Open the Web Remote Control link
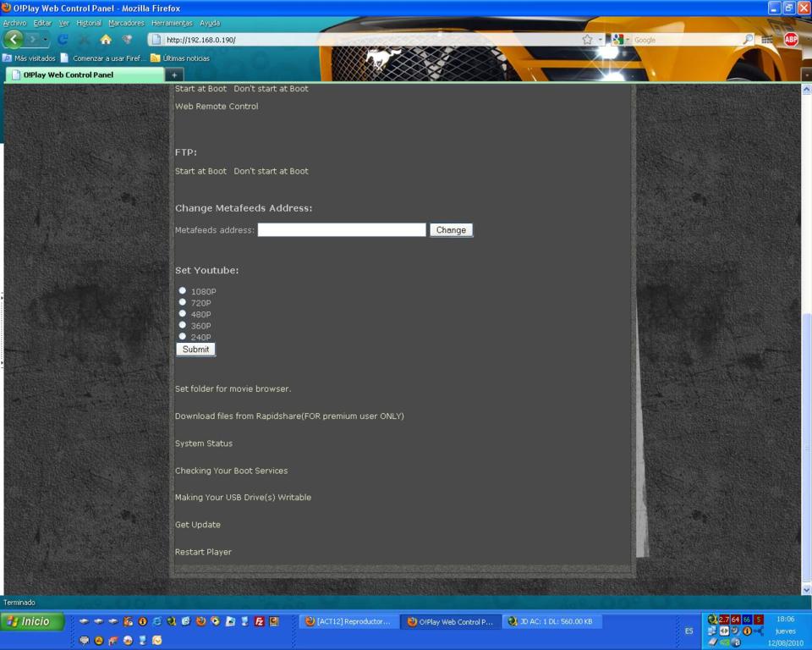 click(217, 107)
